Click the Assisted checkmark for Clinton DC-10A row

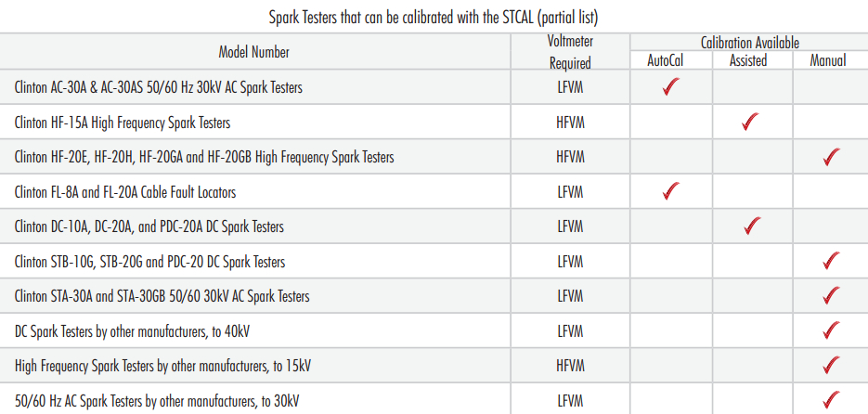click(x=753, y=226)
